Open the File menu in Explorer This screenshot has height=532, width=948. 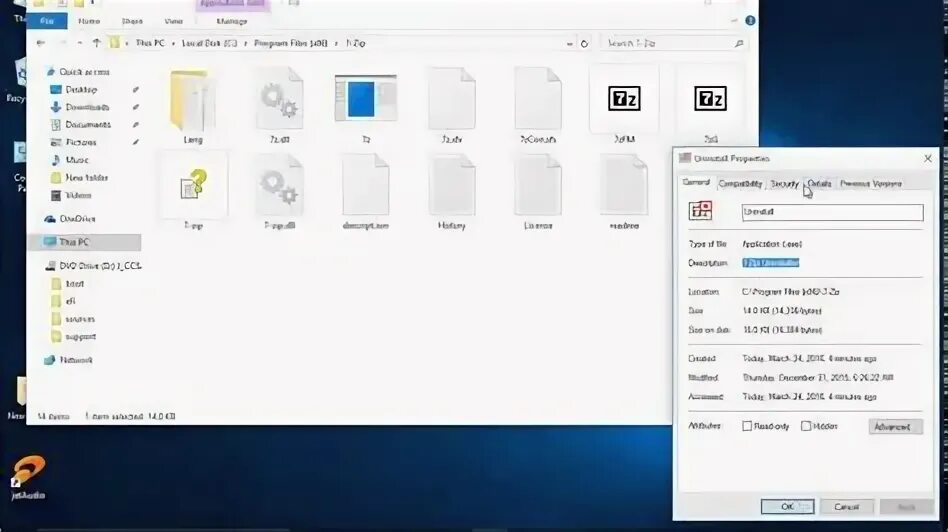tap(47, 21)
